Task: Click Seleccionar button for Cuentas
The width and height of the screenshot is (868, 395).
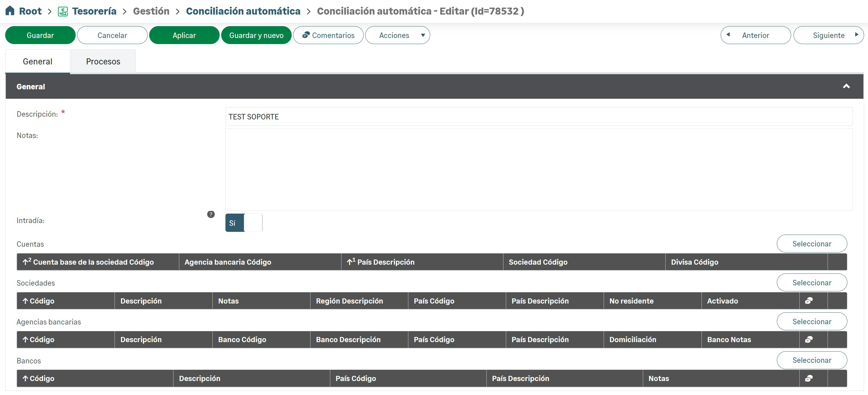Action: pos(811,244)
